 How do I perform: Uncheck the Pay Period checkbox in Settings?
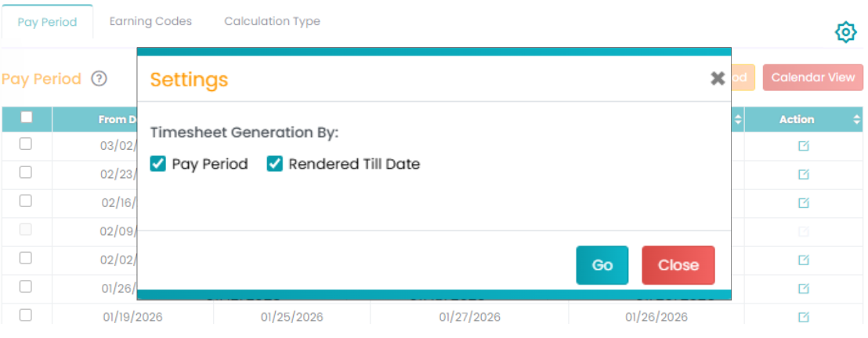[x=158, y=164]
